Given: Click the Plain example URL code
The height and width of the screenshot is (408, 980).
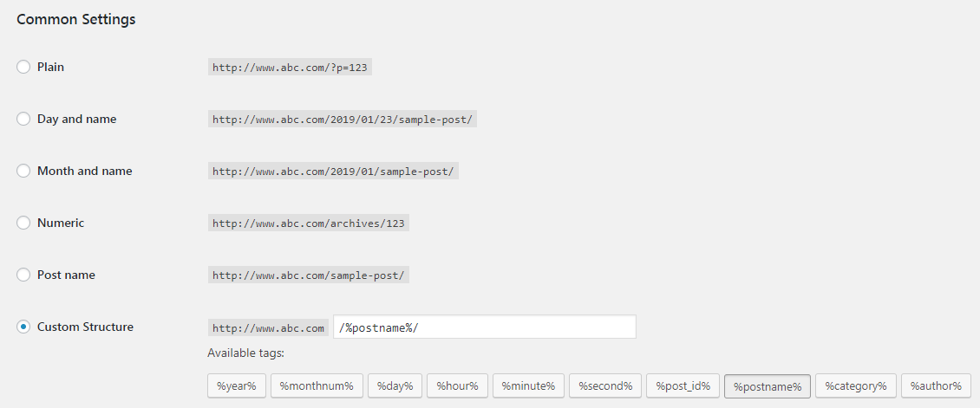Looking at the screenshot, I should click(290, 68).
